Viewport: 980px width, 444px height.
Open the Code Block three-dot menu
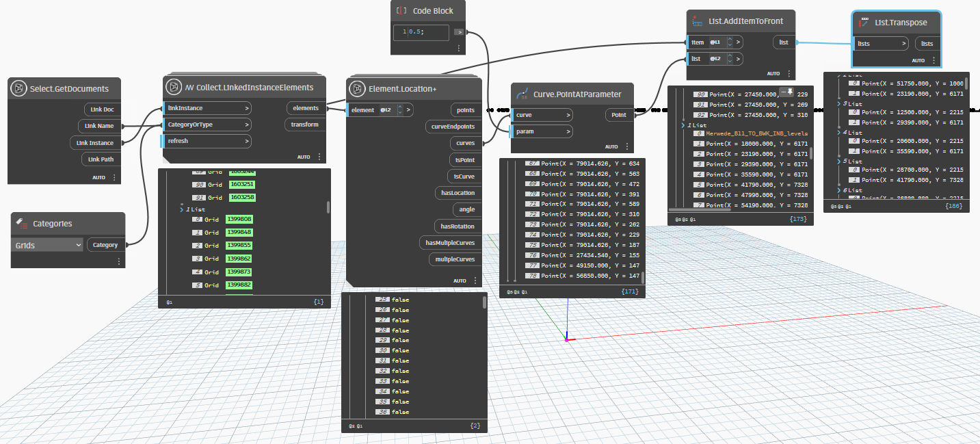[x=458, y=49]
